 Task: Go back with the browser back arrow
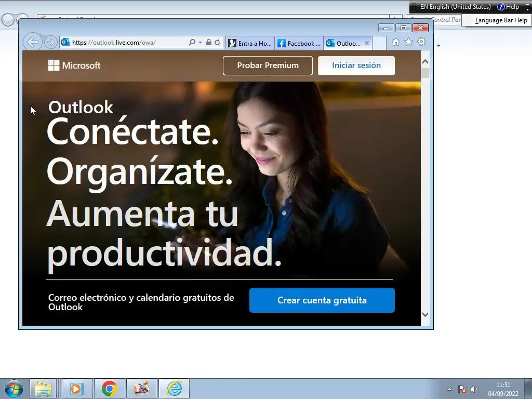coord(33,42)
